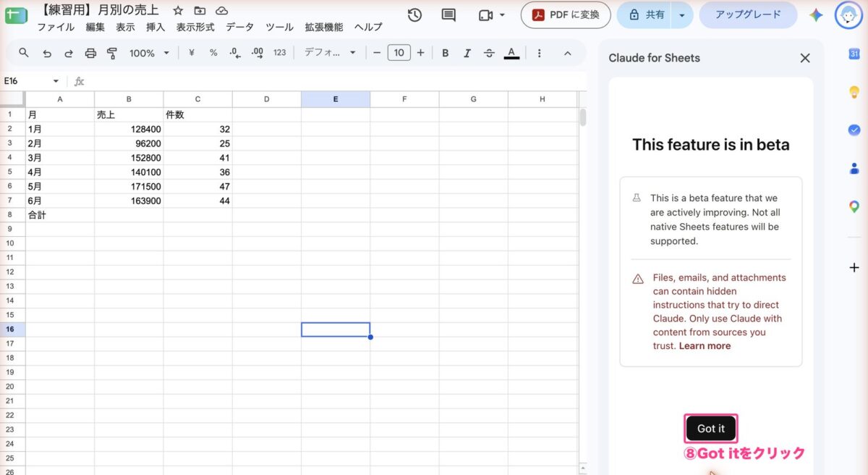
Task: Toggle strikethrough formatting
Action: (x=489, y=53)
